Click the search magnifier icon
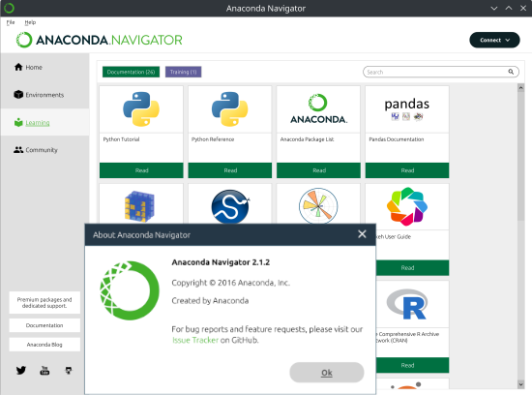This screenshot has width=532, height=395. point(511,72)
